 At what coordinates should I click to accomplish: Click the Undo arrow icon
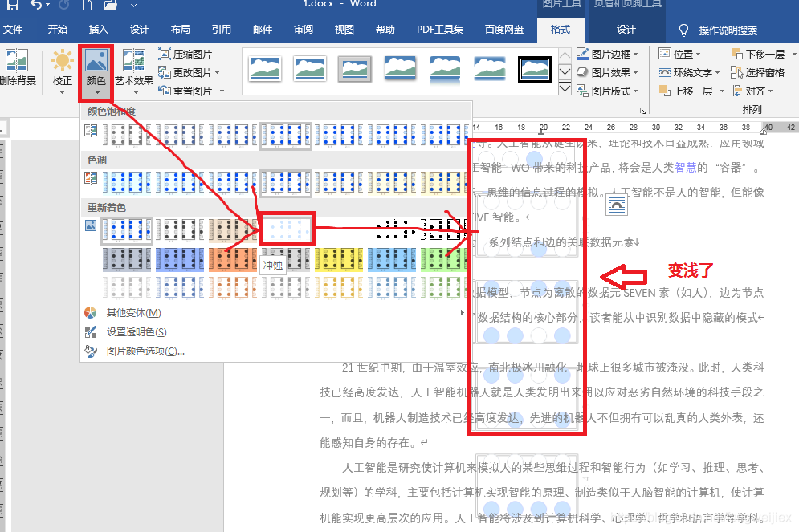tap(36, 5)
